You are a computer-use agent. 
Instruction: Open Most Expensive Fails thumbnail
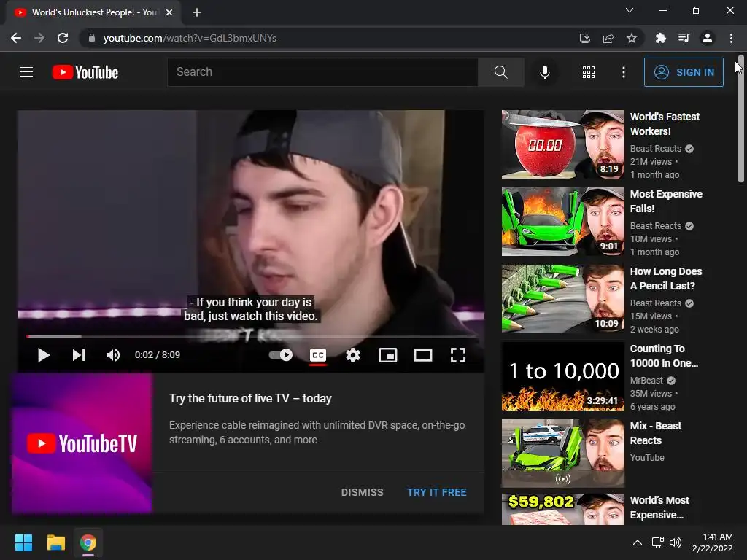(x=562, y=222)
